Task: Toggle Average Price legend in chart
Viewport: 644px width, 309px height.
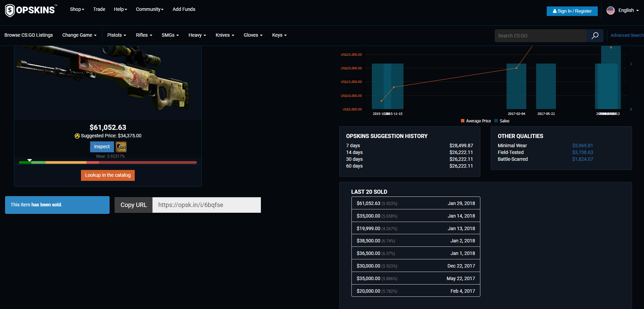Action: point(476,121)
